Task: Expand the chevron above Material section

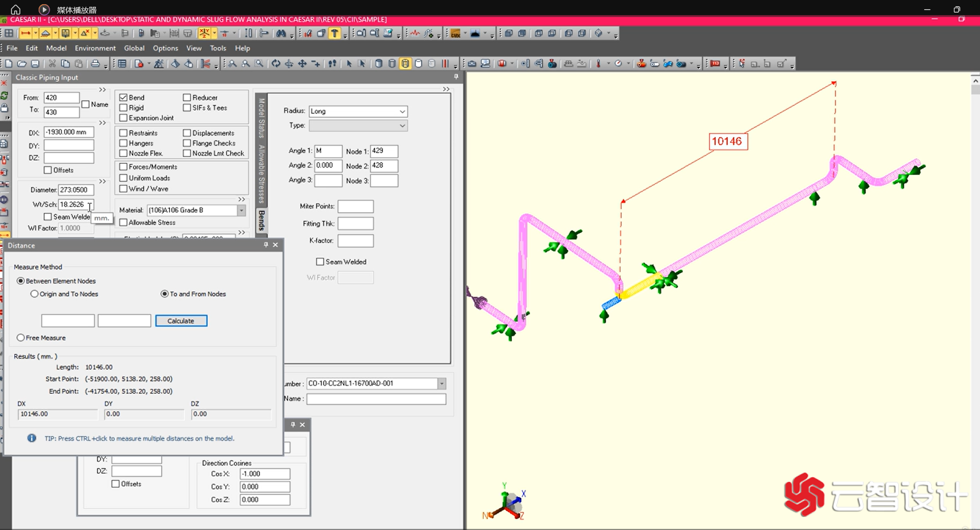Action: click(241, 199)
